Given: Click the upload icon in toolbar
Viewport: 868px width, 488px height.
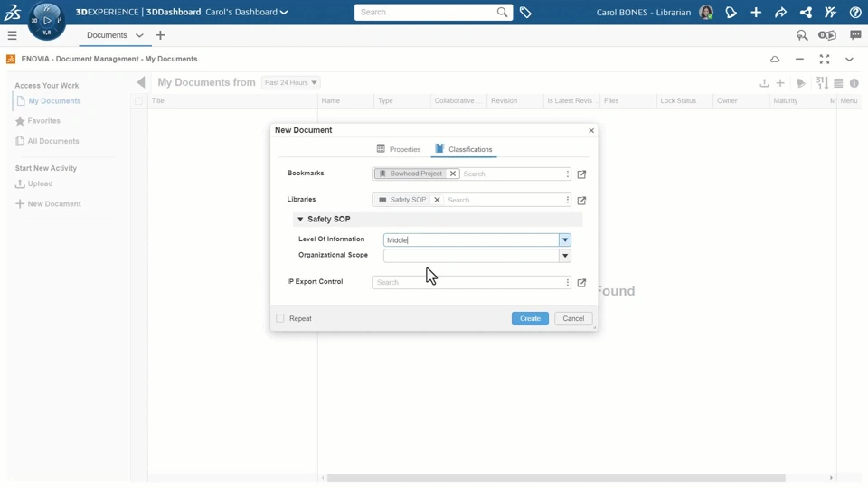Looking at the screenshot, I should click(764, 83).
